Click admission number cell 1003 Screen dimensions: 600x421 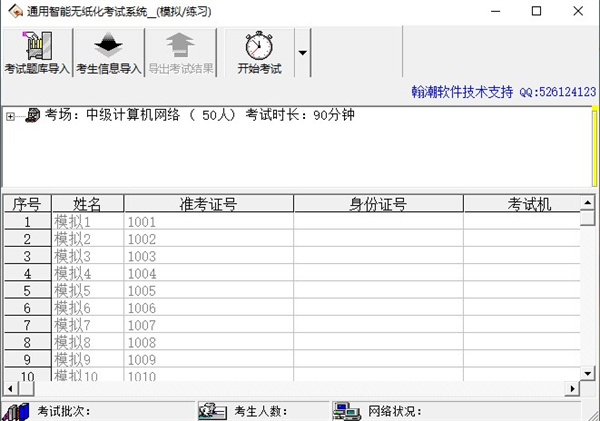point(209,256)
